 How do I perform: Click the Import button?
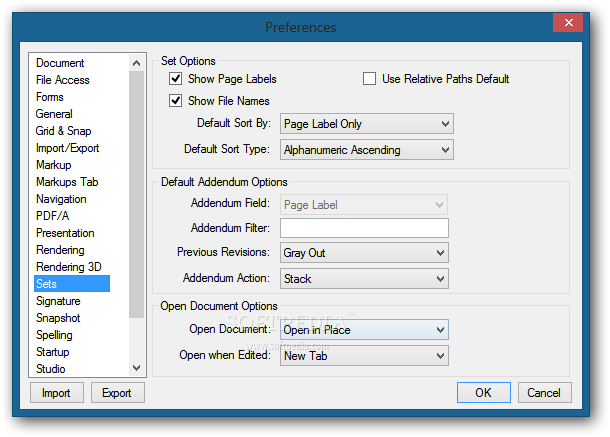56,393
